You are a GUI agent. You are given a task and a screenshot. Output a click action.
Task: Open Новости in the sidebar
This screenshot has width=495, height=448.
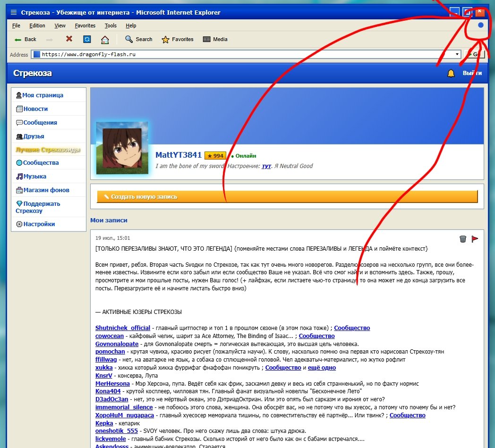click(49, 109)
